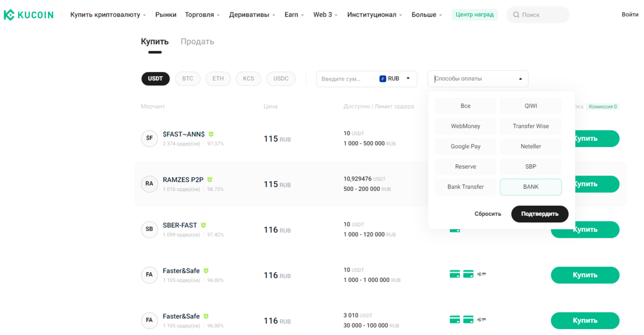Toggle the QIWI payment method
Viewport: 644px width, 335px height.
(x=531, y=106)
